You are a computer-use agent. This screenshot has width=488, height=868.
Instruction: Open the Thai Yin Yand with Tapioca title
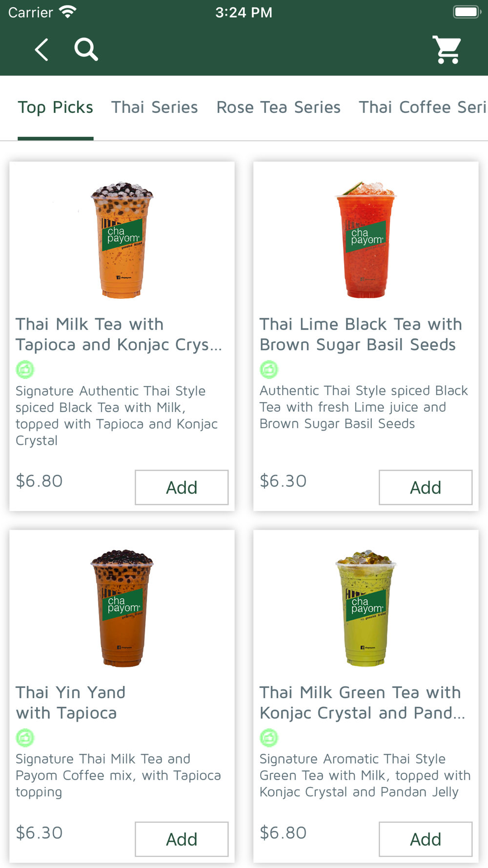(71, 703)
